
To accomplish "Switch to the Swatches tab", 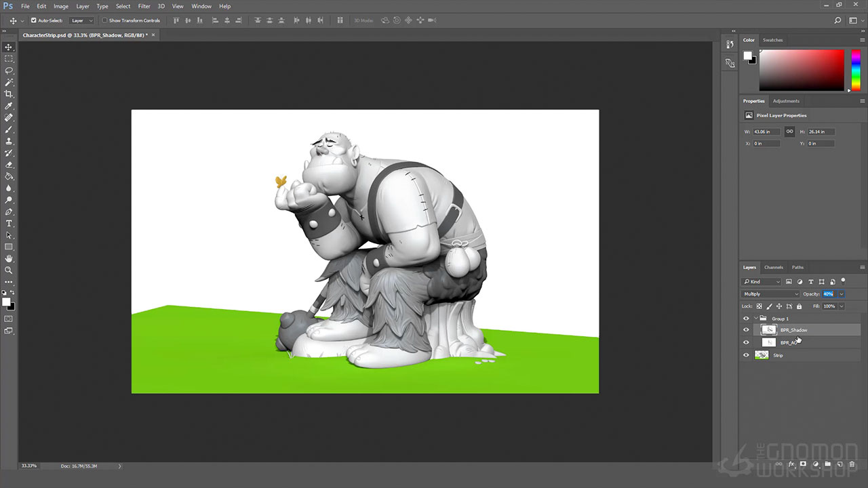I will 772,40.
